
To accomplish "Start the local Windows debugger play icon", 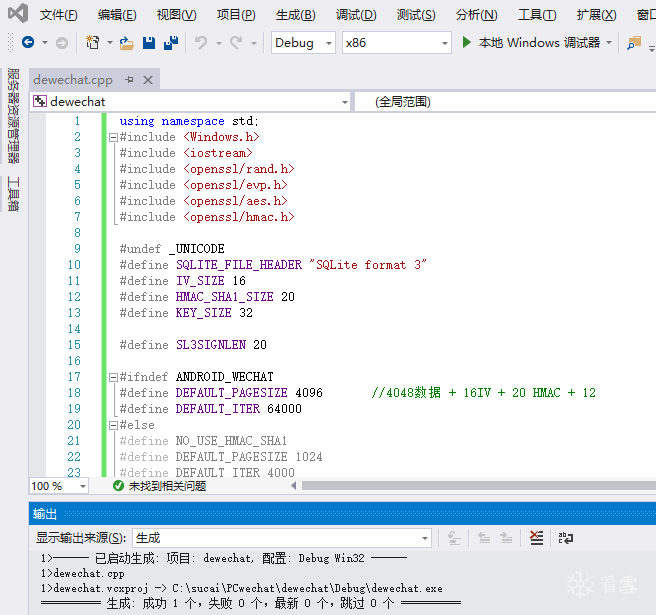I will [466, 42].
